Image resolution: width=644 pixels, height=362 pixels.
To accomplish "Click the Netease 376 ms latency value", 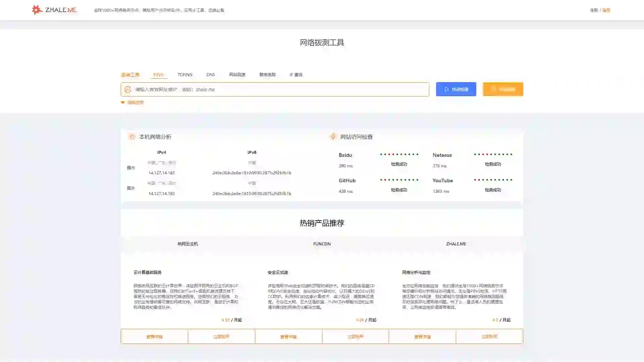I will [439, 166].
